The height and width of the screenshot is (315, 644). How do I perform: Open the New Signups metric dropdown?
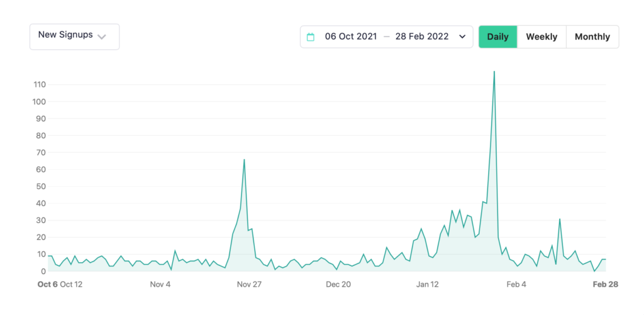click(74, 36)
